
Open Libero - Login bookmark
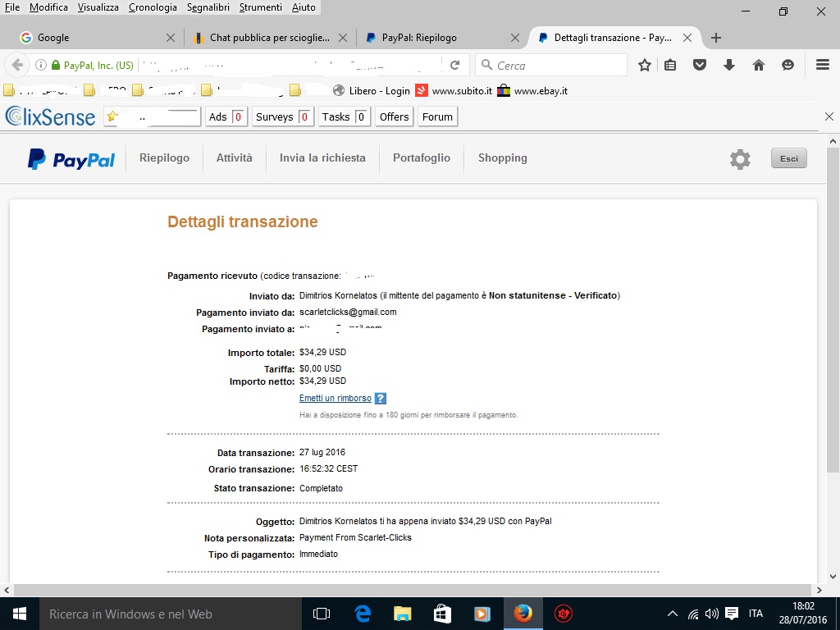click(x=372, y=90)
